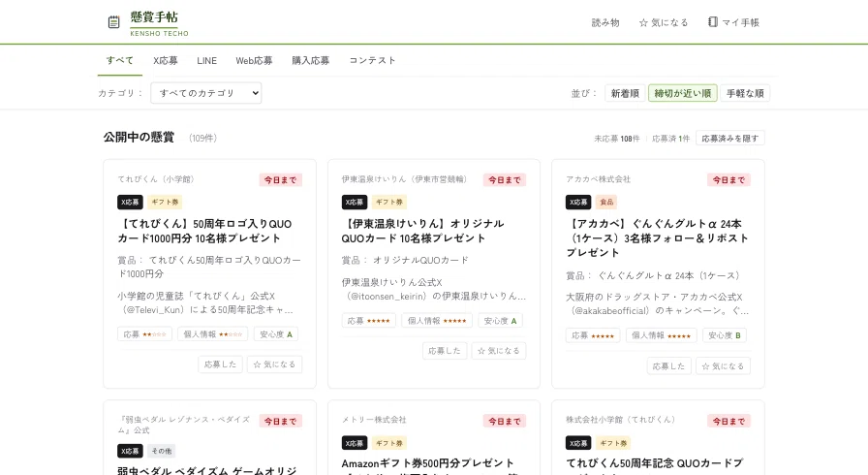Click the 未応募 108件 count text

[617, 139]
